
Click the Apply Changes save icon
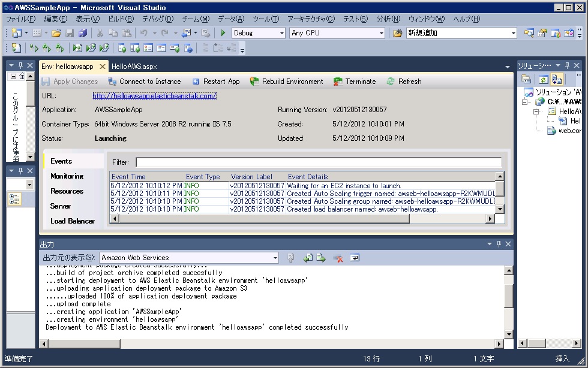click(x=46, y=82)
